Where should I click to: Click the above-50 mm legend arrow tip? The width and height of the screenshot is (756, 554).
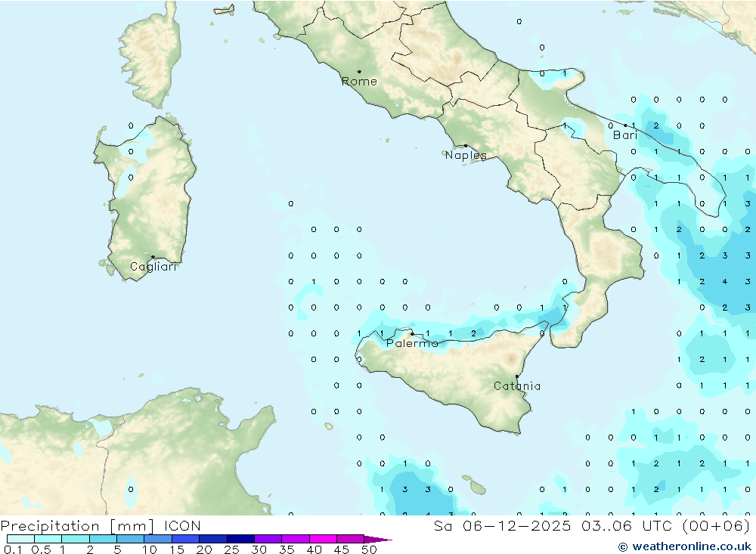pos(378,539)
